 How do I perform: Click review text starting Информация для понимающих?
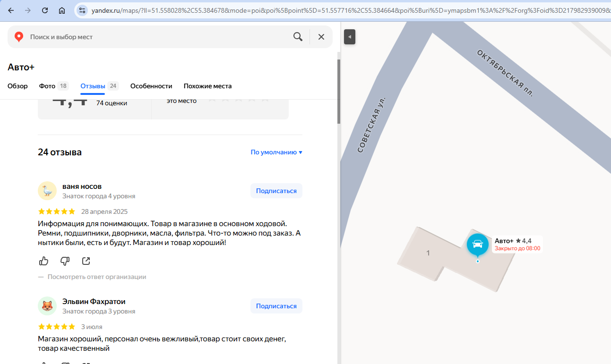169,233
